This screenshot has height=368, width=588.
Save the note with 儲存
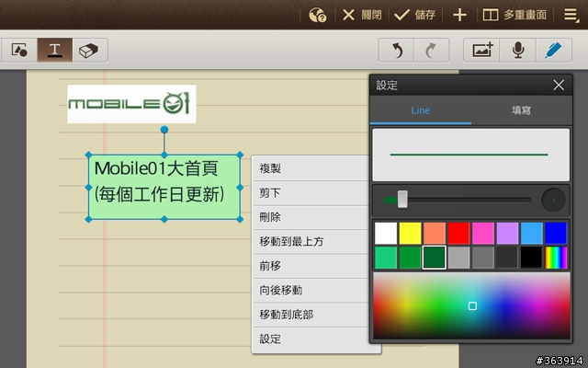[x=414, y=15]
